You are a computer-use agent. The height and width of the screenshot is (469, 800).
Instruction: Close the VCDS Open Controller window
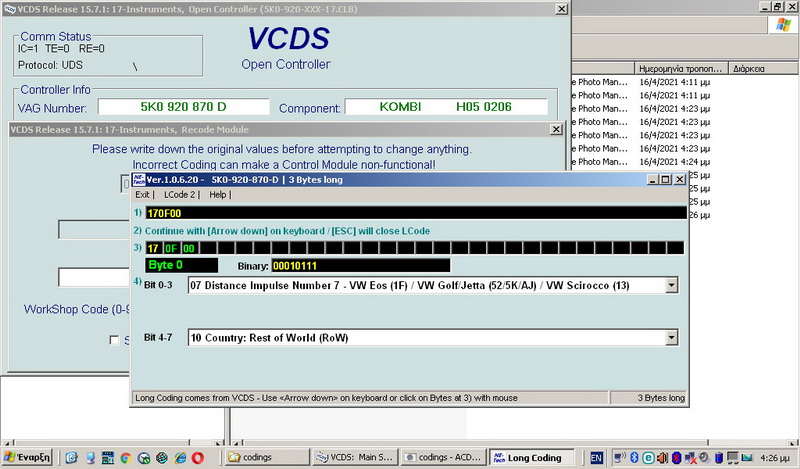point(561,9)
